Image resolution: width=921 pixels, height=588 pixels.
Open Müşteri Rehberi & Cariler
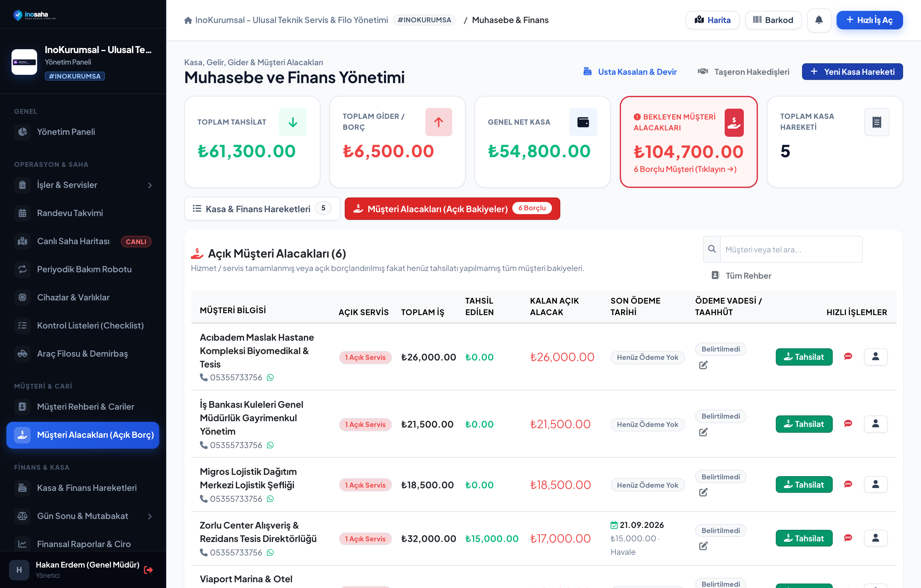[83, 406]
